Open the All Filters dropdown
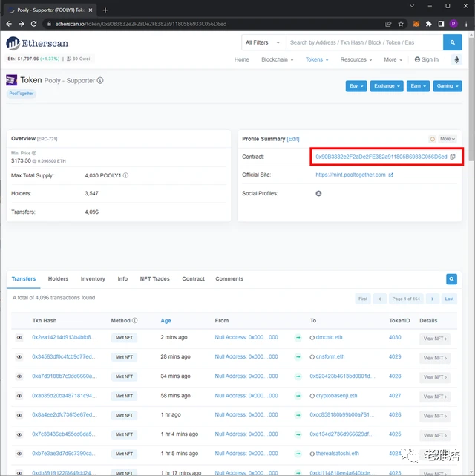This screenshot has width=475, height=476. [x=263, y=42]
